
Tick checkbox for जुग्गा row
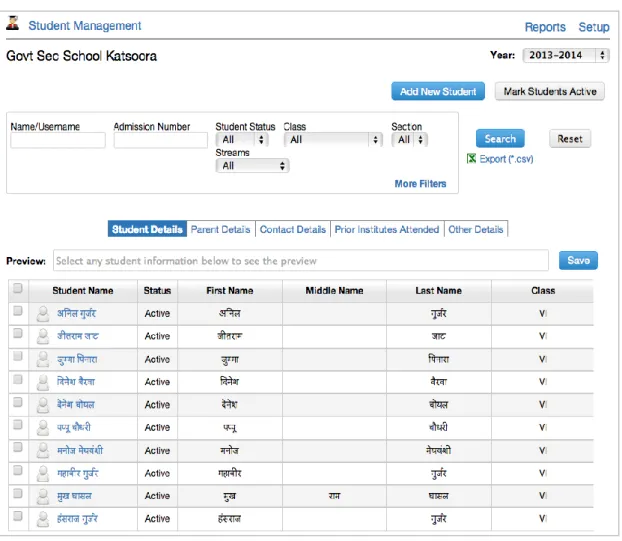pos(17,357)
